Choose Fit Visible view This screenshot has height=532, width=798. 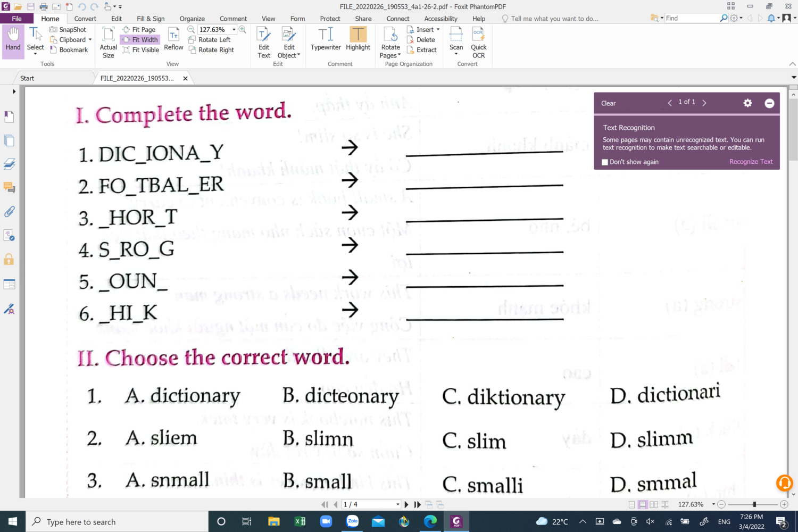140,50
